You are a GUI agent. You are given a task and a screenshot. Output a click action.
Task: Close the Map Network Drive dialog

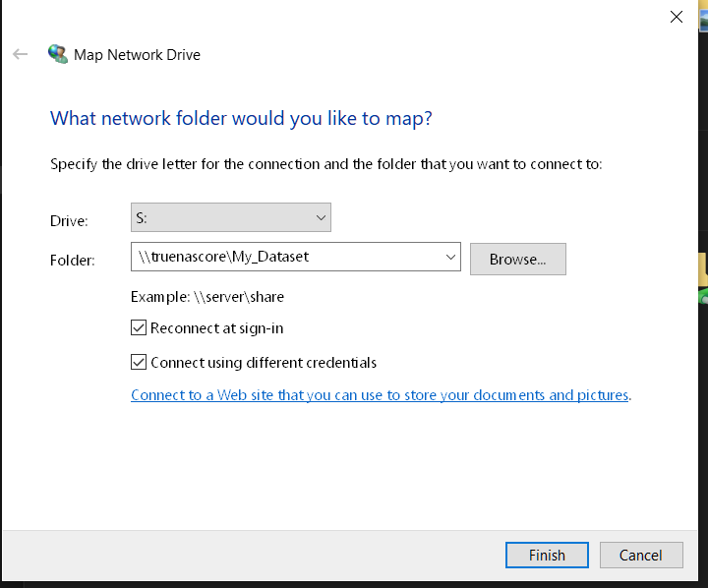click(x=676, y=17)
